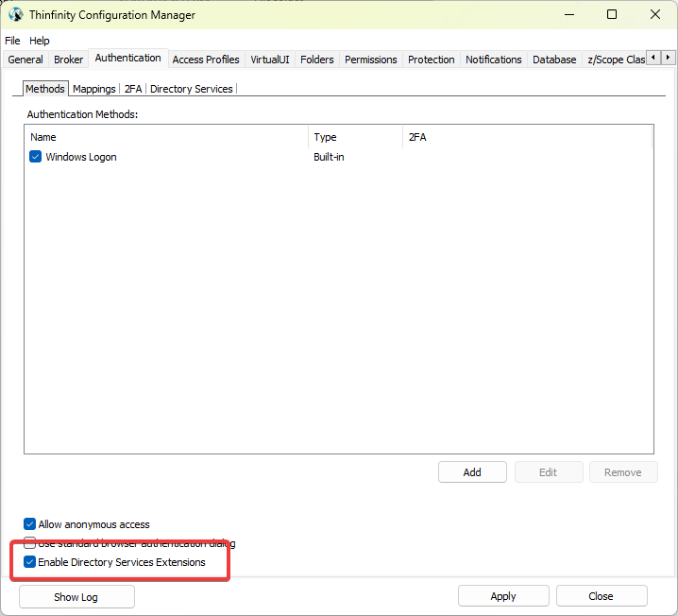Click the Add button
This screenshot has width=678, height=616.
click(472, 472)
